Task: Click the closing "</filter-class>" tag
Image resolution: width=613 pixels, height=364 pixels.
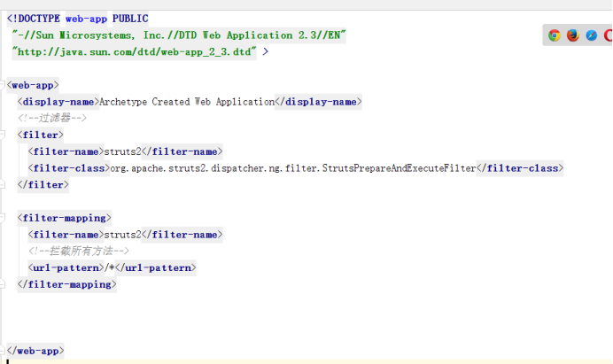Action: pos(520,168)
